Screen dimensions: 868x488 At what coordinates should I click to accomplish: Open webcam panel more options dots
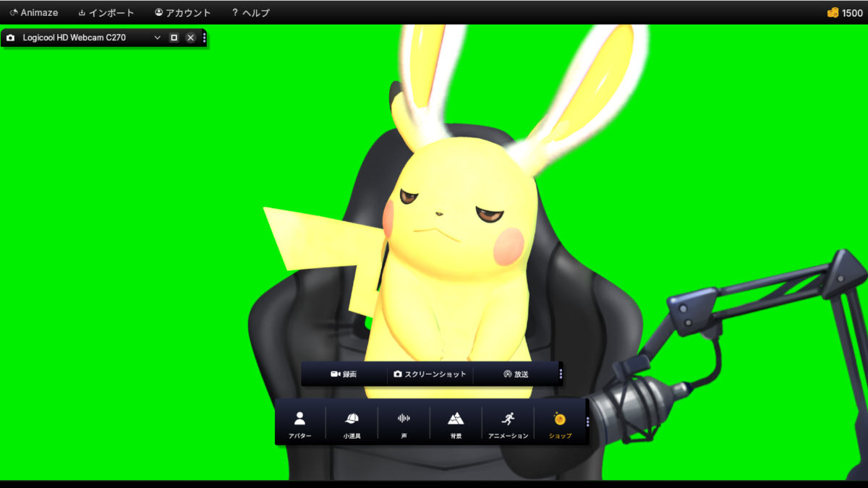click(204, 38)
